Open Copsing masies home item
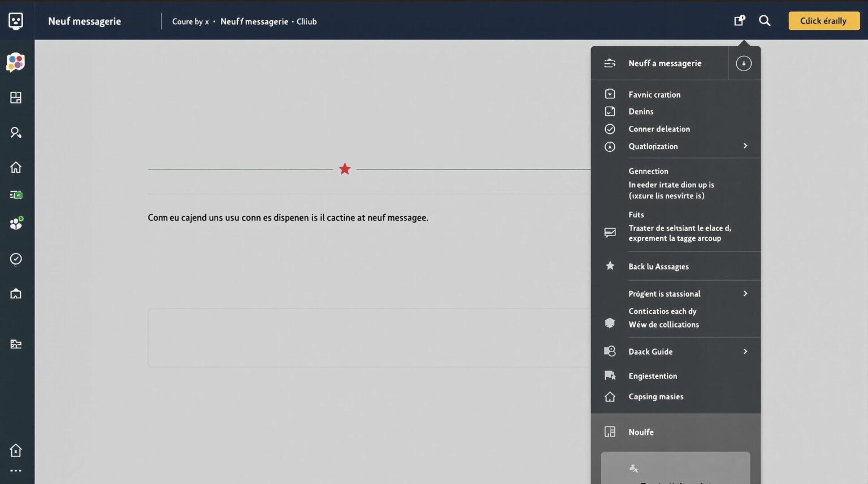The height and width of the screenshot is (484, 868). point(656,397)
